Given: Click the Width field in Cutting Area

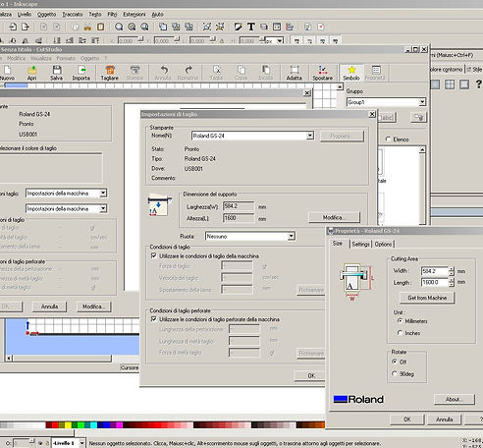Looking at the screenshot, I should point(435,271).
